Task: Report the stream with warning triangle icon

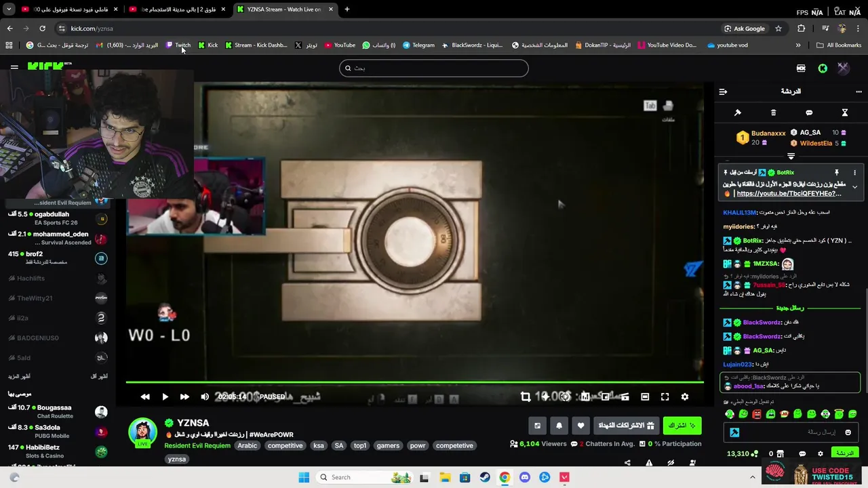Action: coord(649,463)
